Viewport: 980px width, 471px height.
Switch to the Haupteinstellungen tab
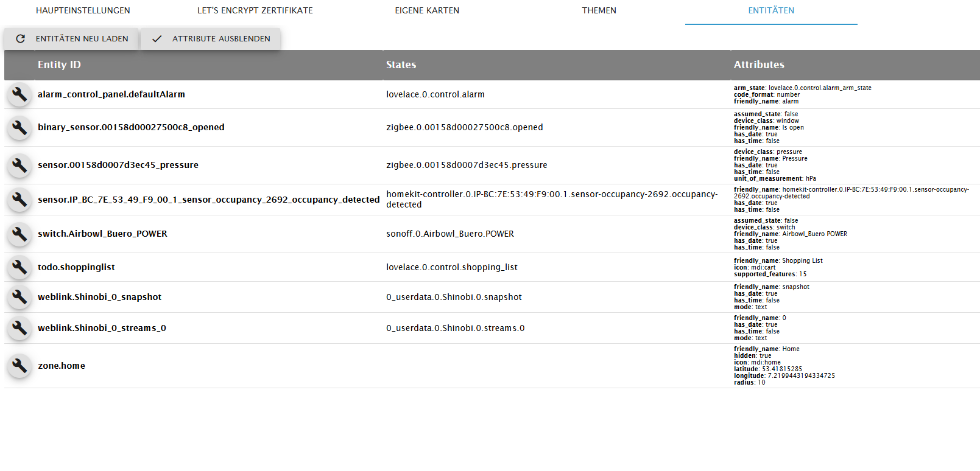(x=83, y=10)
